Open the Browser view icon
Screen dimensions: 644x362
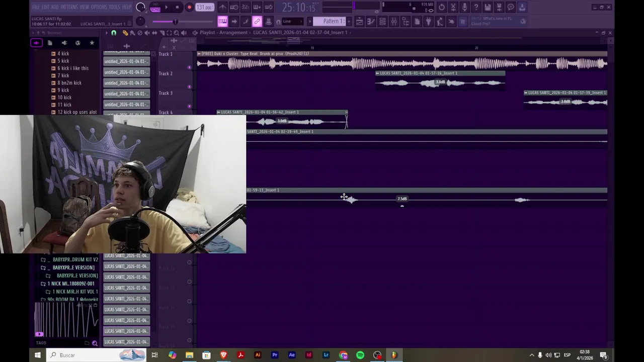tap(406, 21)
